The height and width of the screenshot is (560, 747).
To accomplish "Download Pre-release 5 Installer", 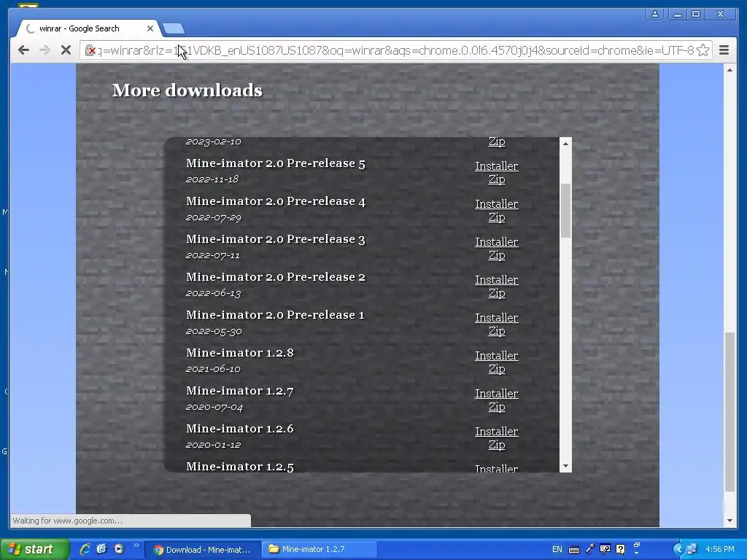I will 496,166.
